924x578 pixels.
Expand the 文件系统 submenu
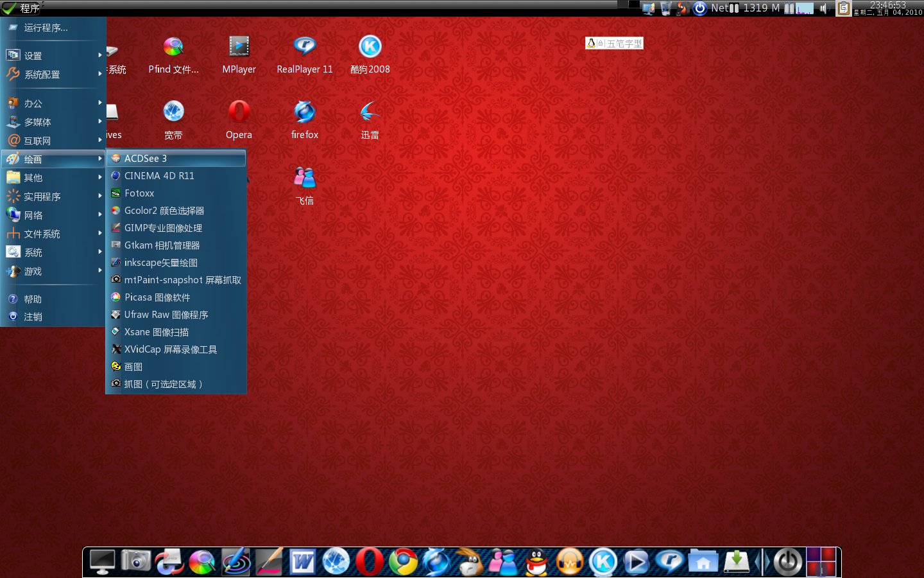pyautogui.click(x=53, y=234)
